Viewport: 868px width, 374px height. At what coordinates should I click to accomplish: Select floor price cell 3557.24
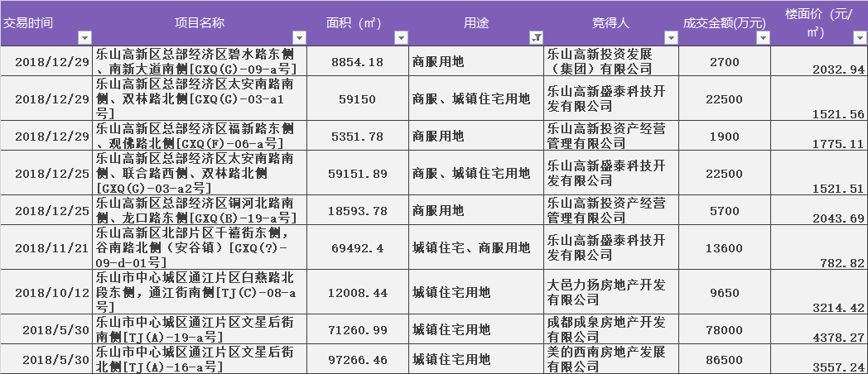pos(819,358)
